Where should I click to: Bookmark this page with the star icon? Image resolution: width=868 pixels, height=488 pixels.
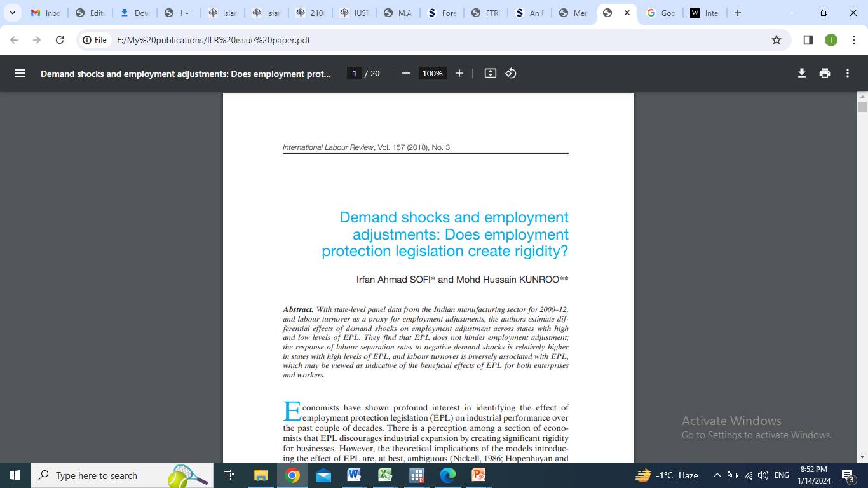pyautogui.click(x=776, y=40)
